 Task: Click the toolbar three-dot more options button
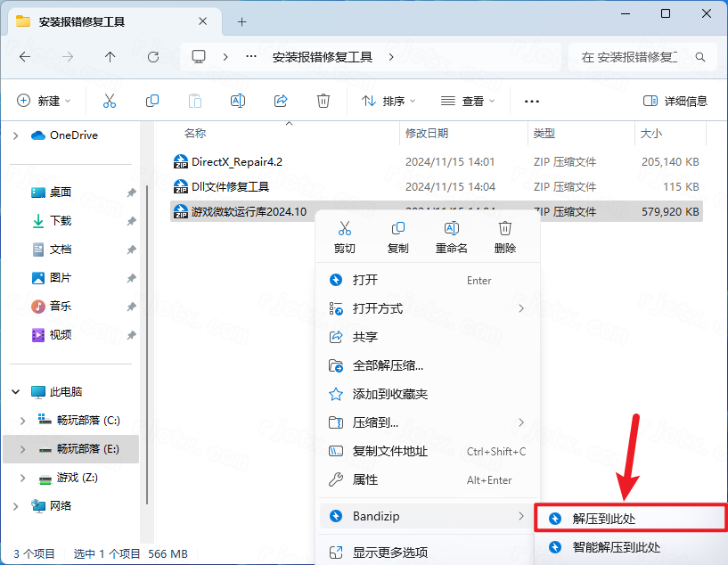click(x=532, y=102)
